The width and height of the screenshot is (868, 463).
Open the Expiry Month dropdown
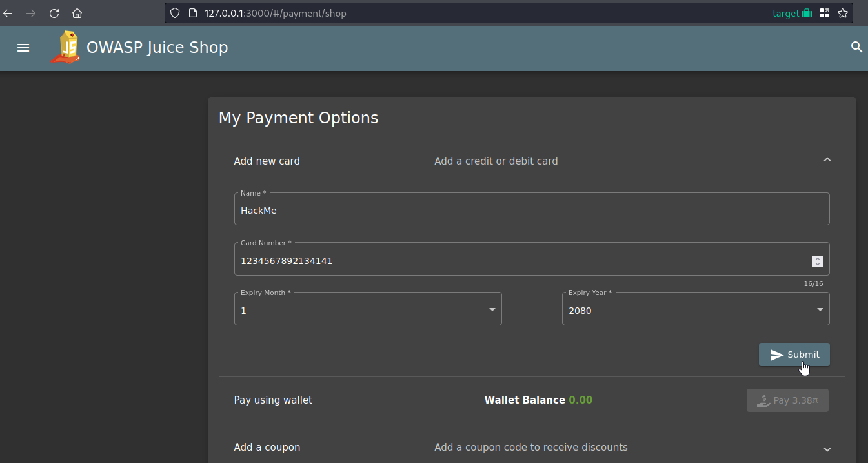[x=368, y=310]
